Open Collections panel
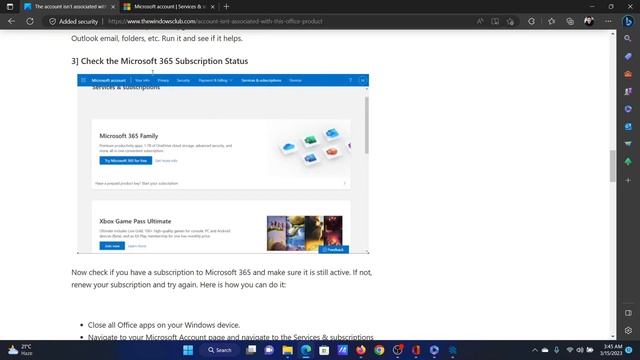This screenshot has width=640, height=360. (x=570, y=21)
